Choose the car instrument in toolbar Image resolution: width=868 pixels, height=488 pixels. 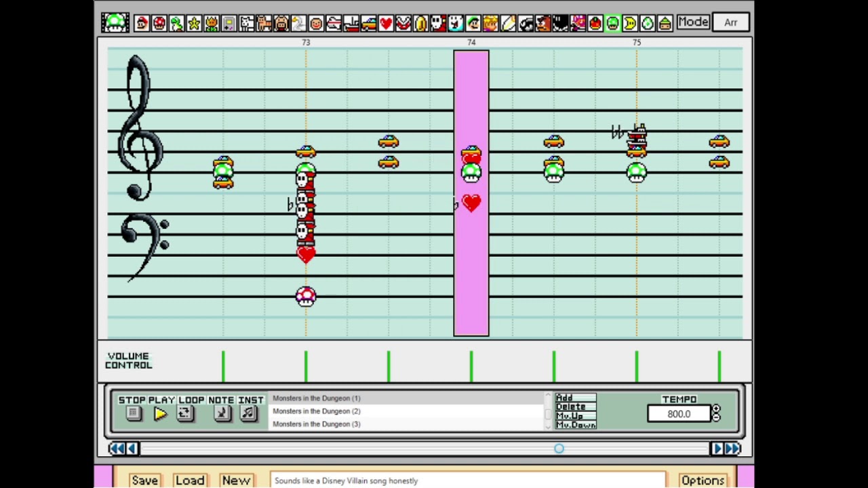[x=368, y=23]
